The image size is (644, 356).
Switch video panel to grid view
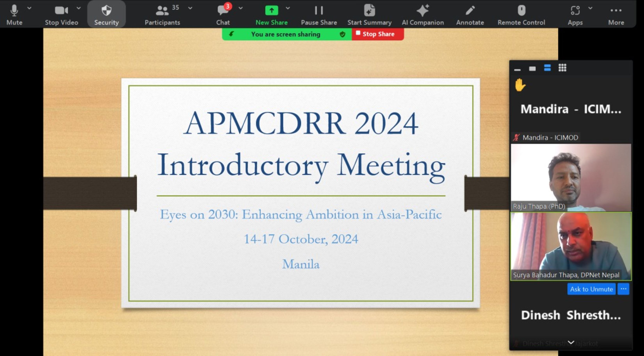tap(562, 68)
